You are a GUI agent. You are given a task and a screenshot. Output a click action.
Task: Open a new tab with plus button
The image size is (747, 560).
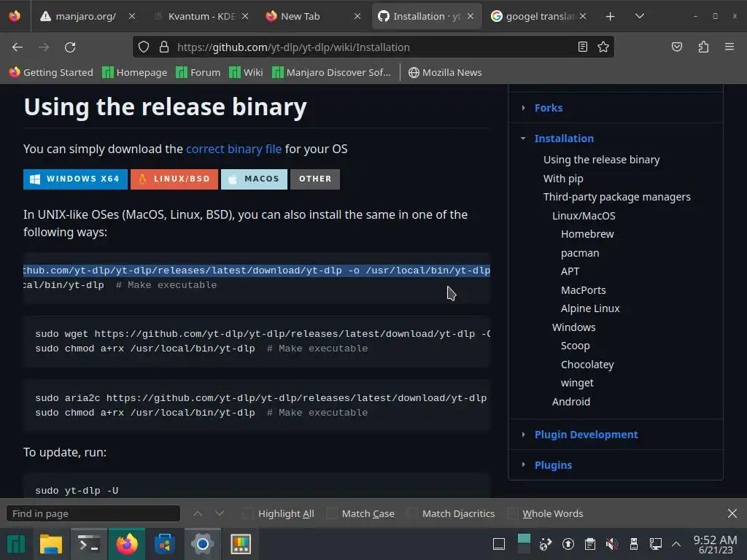(x=611, y=16)
